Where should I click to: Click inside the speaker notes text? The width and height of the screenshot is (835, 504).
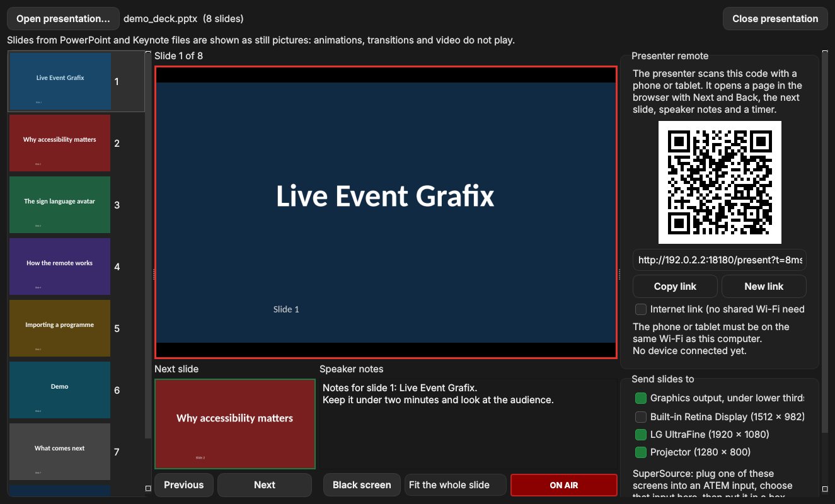click(468, 424)
